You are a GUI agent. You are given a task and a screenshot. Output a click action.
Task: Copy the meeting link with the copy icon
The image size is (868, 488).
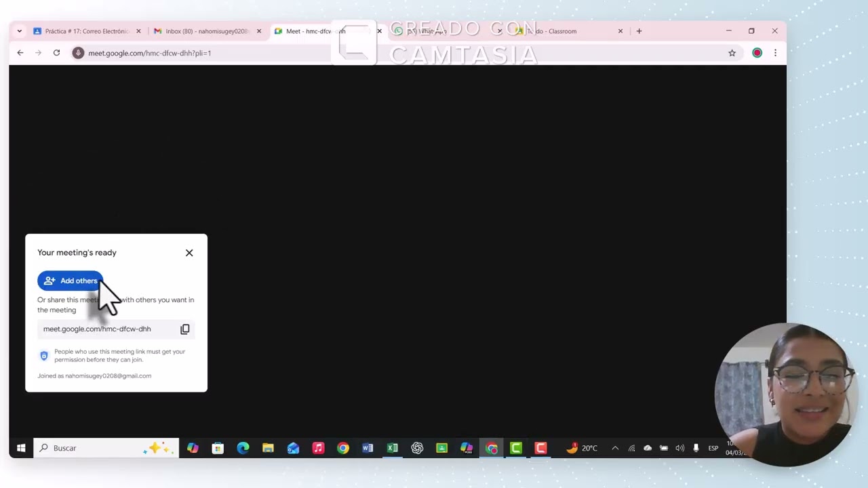pyautogui.click(x=185, y=329)
